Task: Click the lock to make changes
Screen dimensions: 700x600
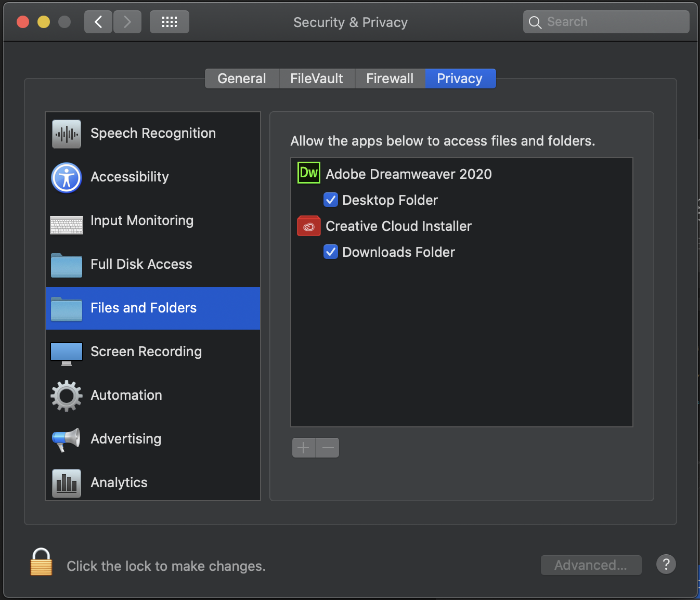Action: pyautogui.click(x=41, y=562)
